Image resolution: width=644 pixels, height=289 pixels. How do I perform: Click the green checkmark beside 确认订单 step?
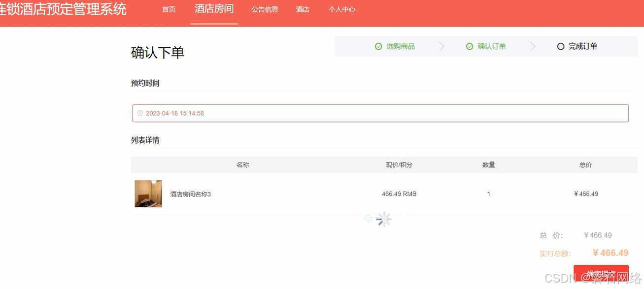[468, 45]
